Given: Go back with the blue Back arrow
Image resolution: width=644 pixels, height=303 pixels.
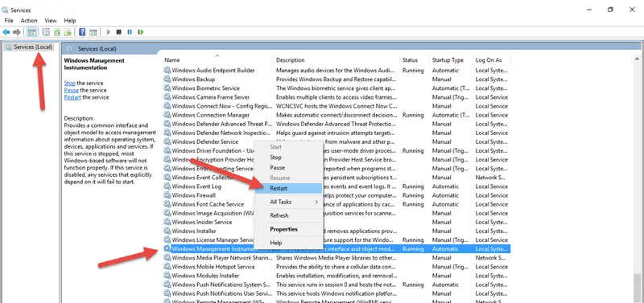Looking at the screenshot, I should 6,32.
